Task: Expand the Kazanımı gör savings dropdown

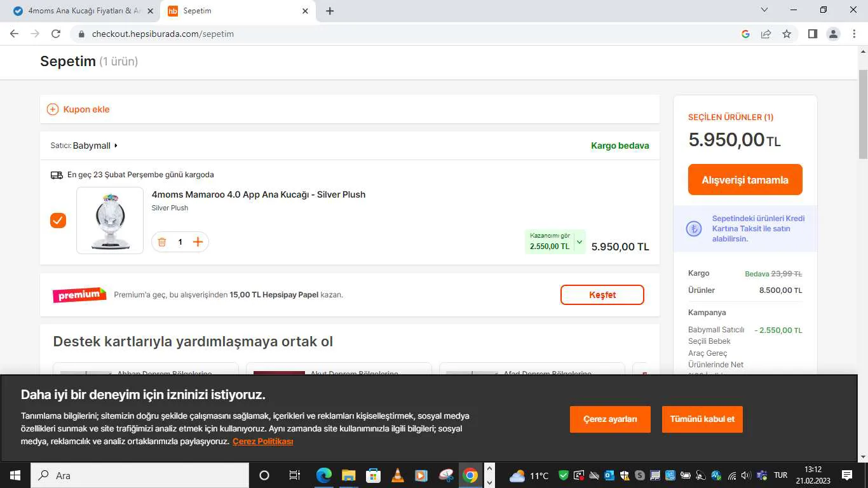Action: [579, 242]
